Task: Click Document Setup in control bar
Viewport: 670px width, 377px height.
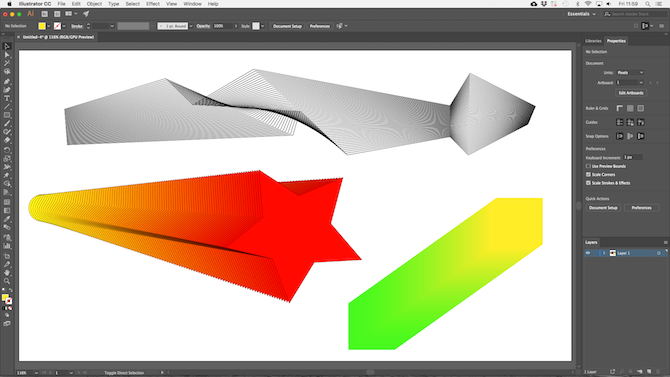Action: coord(287,26)
